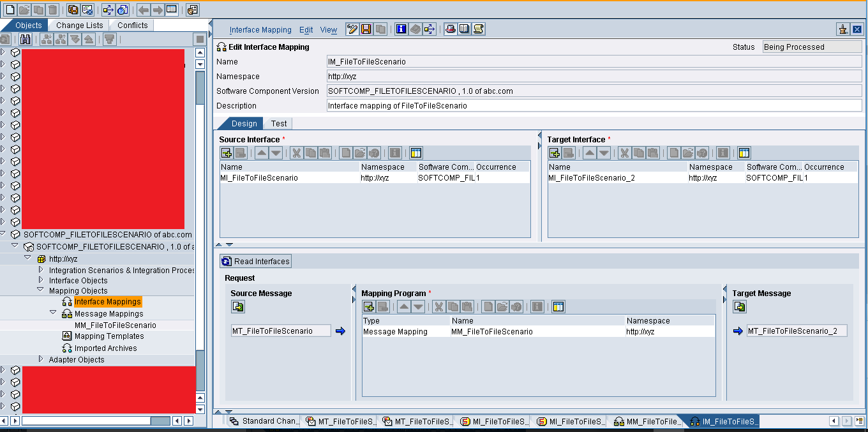Screen dimensions: 868x432
Task: Select the pencil Edit icon in the mapping toolbar
Action: click(x=351, y=29)
